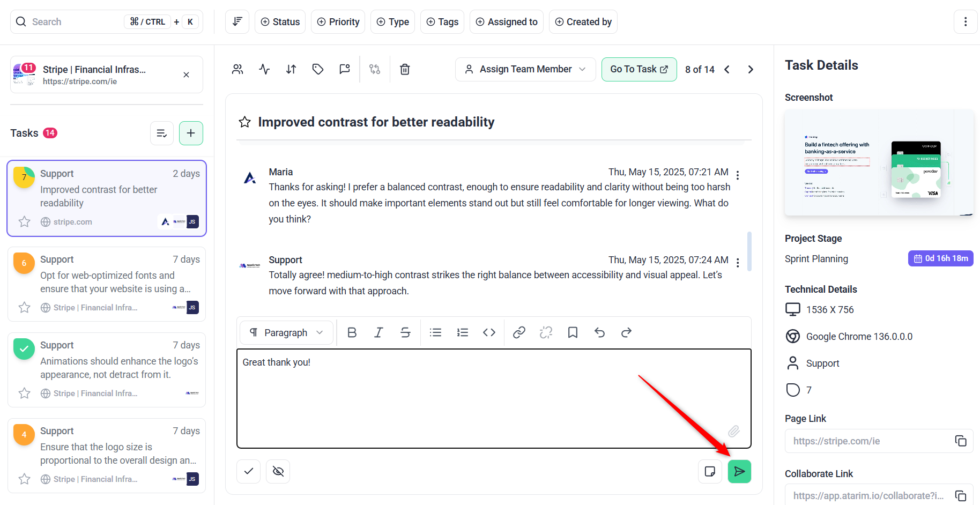
Task: Open the Assign Team Member dropdown
Action: tap(525, 69)
